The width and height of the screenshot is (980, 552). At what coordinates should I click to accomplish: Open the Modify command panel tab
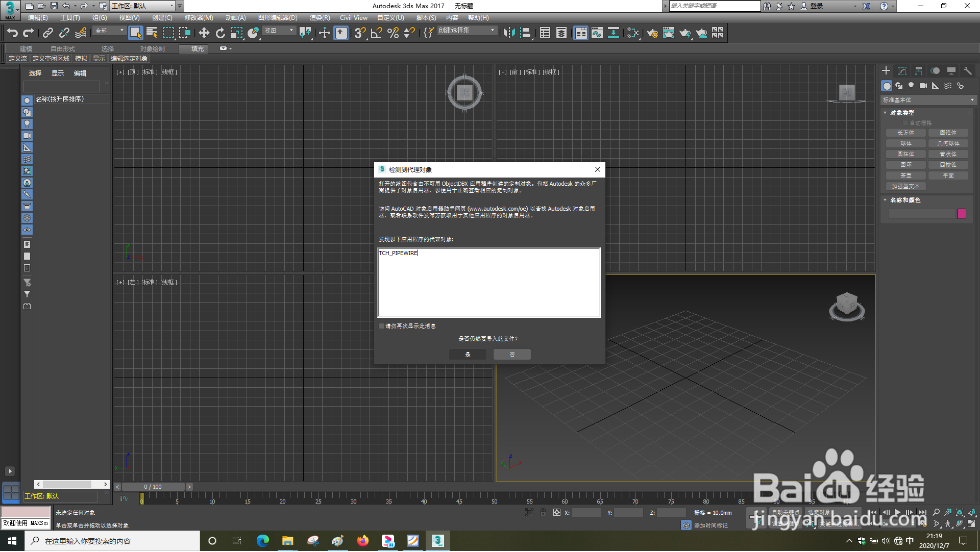(x=902, y=71)
